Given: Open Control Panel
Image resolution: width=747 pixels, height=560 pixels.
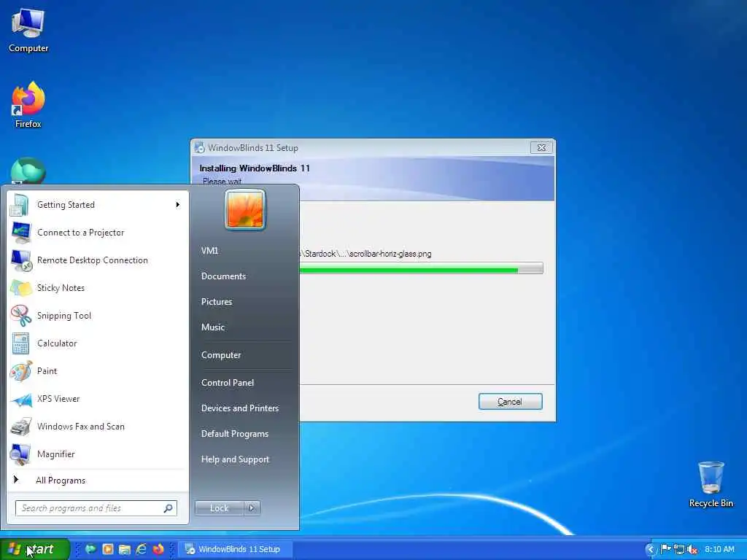Looking at the screenshot, I should [228, 383].
